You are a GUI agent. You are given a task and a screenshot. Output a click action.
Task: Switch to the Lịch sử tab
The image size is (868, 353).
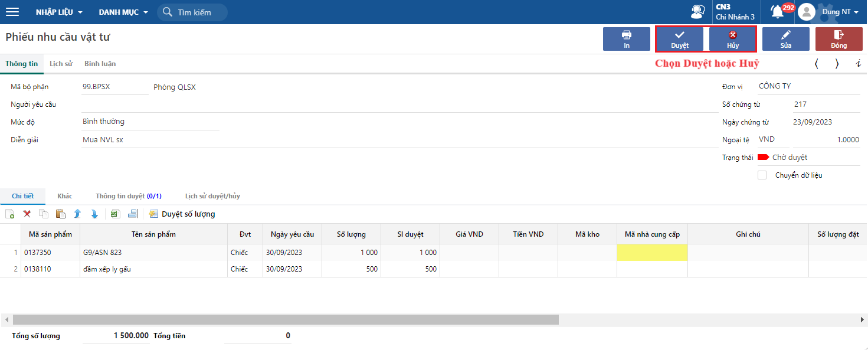point(61,64)
